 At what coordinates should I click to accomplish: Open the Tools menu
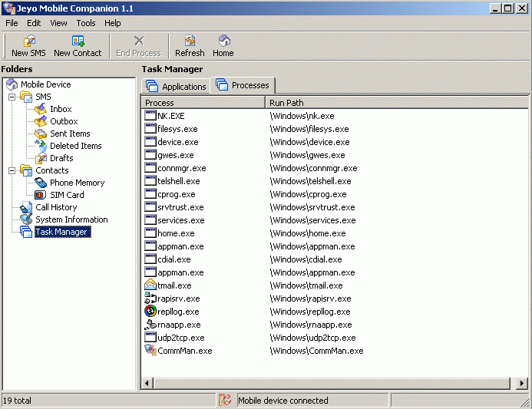tap(86, 23)
